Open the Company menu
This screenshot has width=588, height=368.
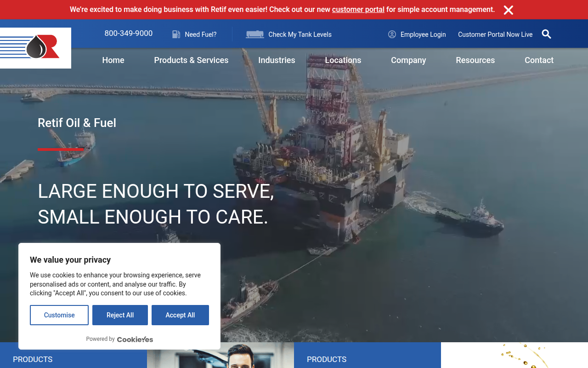coord(408,60)
